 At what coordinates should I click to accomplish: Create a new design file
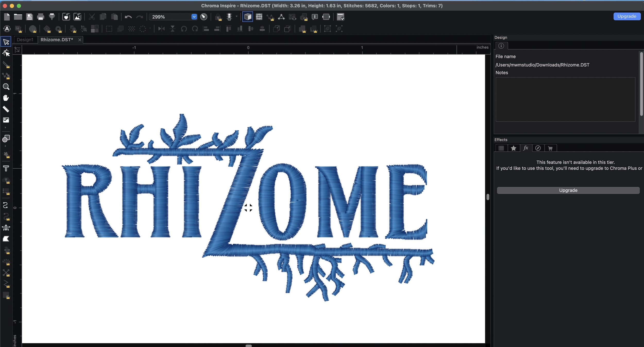[x=7, y=17]
